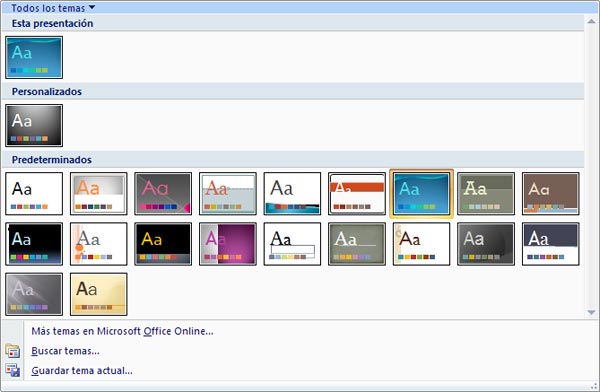Click the scrollbar up arrow of the gallery
This screenshot has width=600, height=392.
pos(591,21)
